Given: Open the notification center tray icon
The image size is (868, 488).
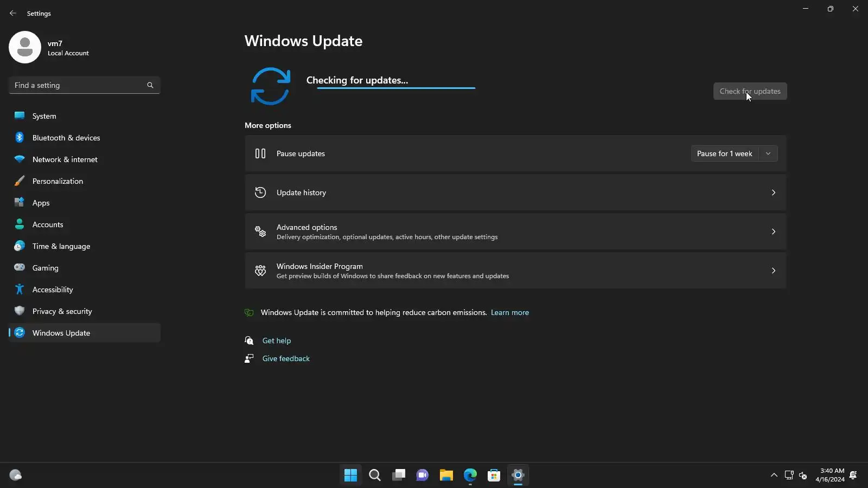Looking at the screenshot, I should (853, 475).
